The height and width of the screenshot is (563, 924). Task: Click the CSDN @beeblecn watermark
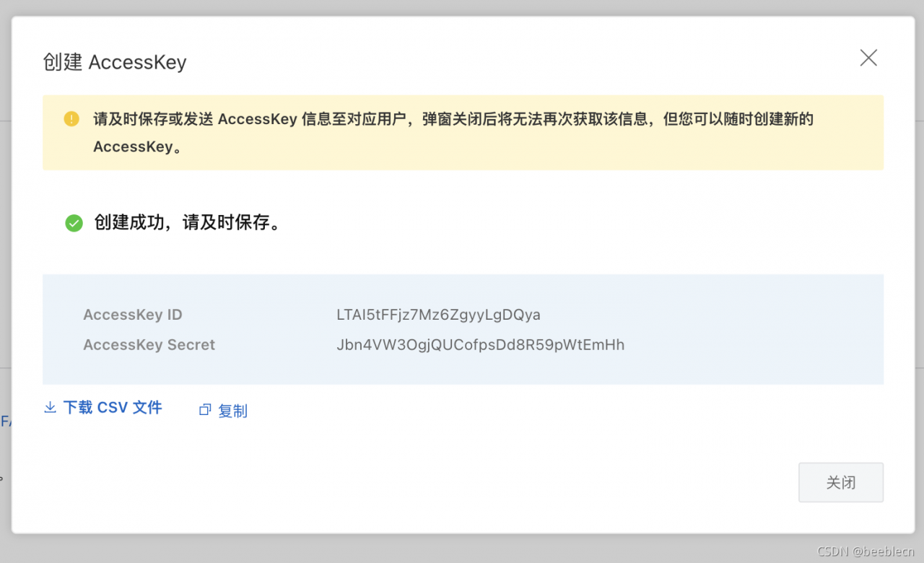coord(864,551)
